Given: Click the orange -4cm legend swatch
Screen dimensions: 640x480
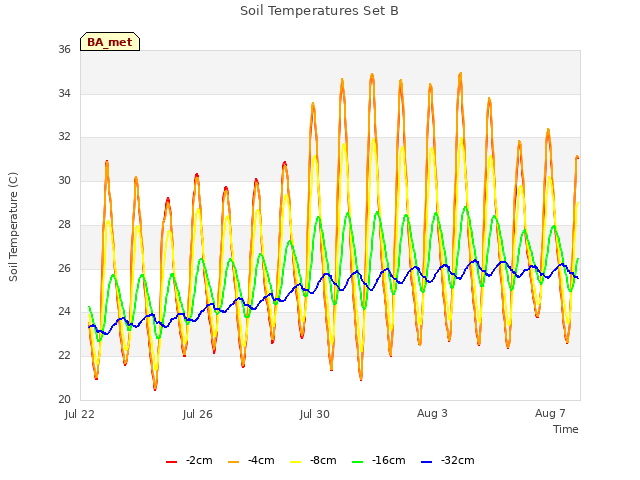Looking at the screenshot, I should tap(233, 462).
